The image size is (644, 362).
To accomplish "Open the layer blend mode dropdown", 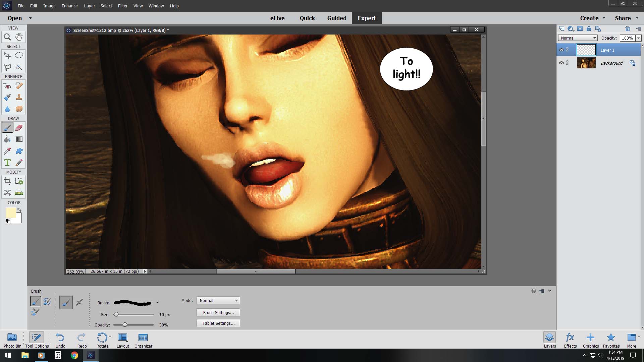I will pos(578,38).
